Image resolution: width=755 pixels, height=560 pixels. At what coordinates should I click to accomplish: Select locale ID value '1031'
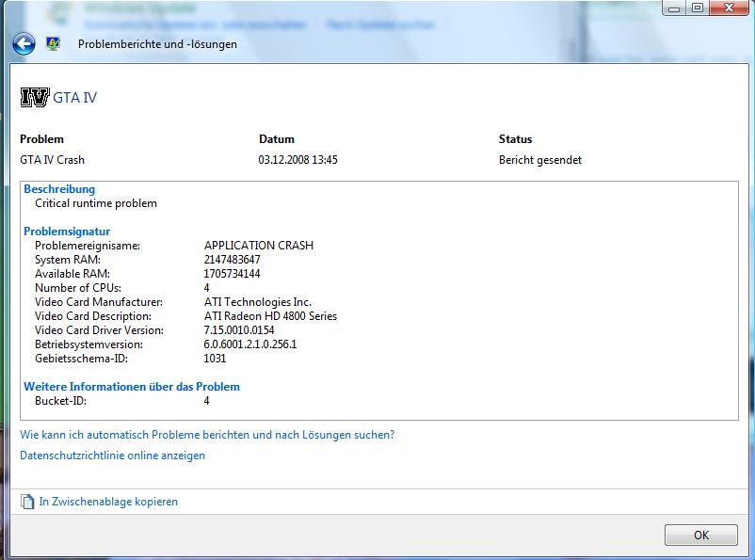pos(215,359)
